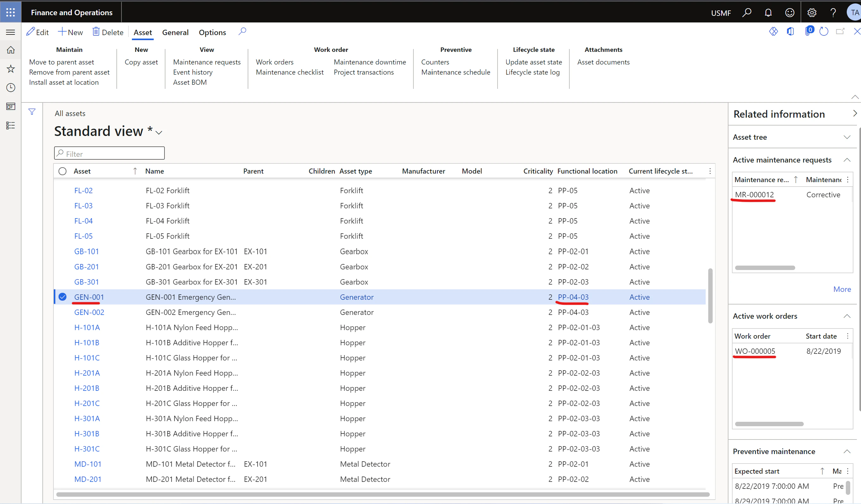
Task: Open the app launcher waffle icon
Action: coord(10,12)
